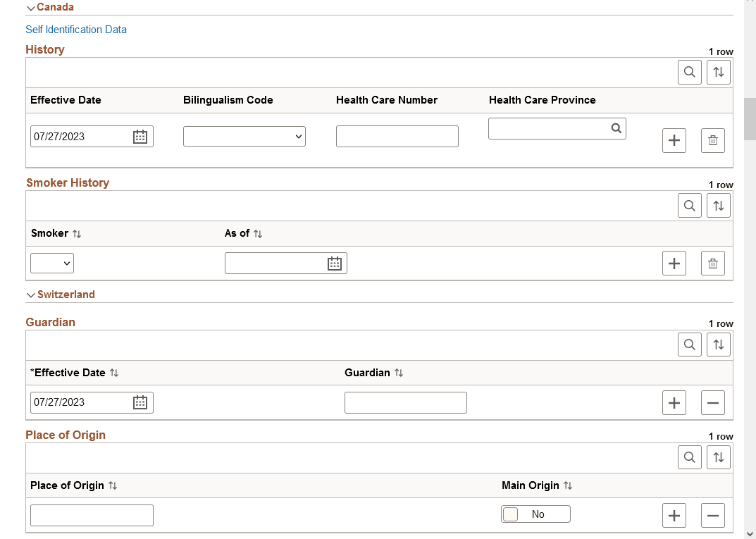756x539 pixels.
Task: Open the Self Identification Data link
Action: tap(76, 30)
